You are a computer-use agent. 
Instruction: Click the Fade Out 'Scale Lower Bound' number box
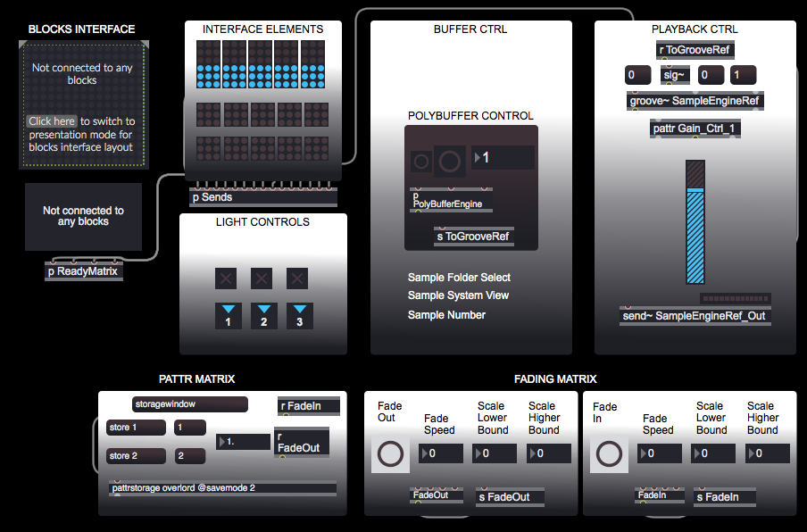pos(495,453)
